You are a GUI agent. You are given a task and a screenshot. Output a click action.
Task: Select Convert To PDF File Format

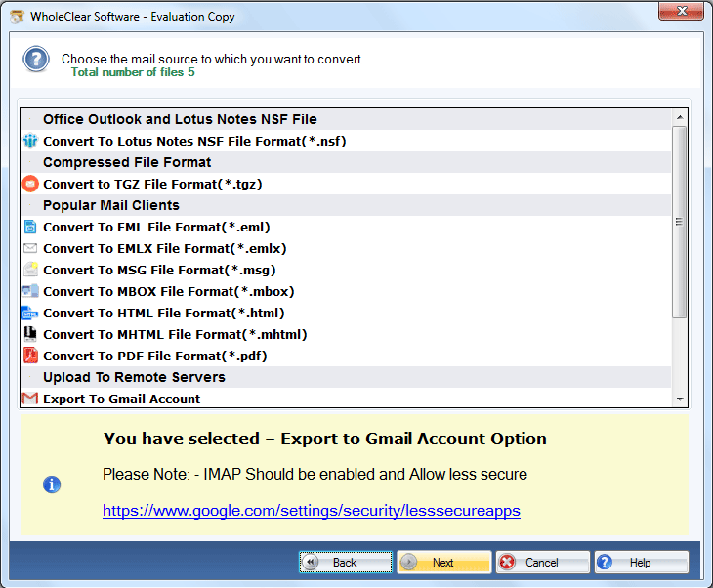pos(346,356)
